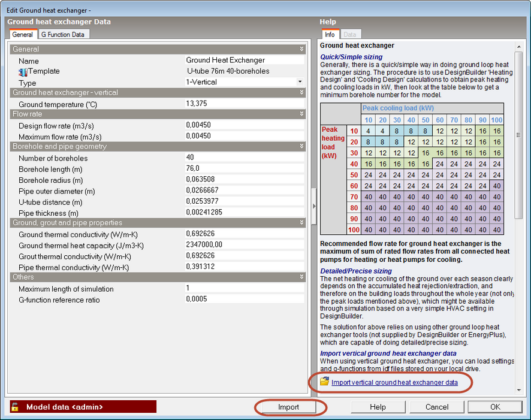This screenshot has height=420, width=531.
Task: Collapse the Others section
Action: pos(302,277)
